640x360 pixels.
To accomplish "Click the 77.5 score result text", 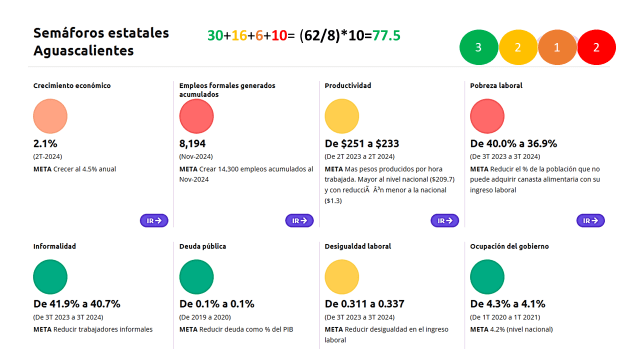I will click(x=386, y=36).
